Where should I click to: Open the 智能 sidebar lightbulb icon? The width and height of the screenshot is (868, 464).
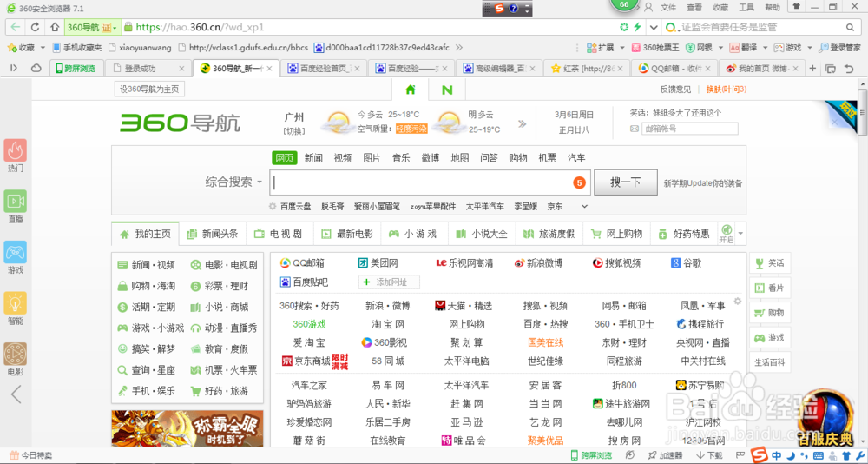[16, 303]
